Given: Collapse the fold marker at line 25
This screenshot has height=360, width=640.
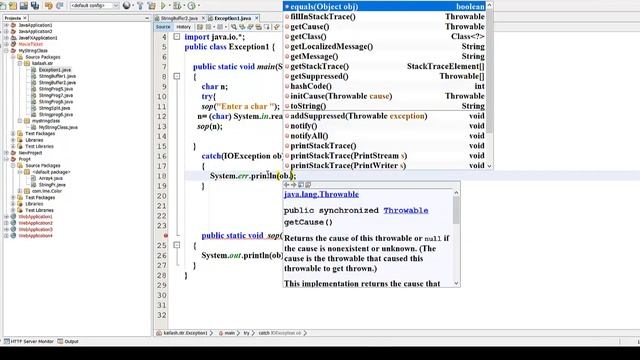Looking at the screenshot, I should pyautogui.click(x=177, y=245).
